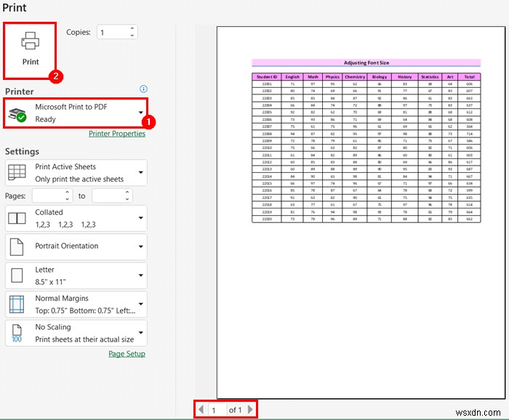Click the No Scaling 100 icon

pos(17,334)
